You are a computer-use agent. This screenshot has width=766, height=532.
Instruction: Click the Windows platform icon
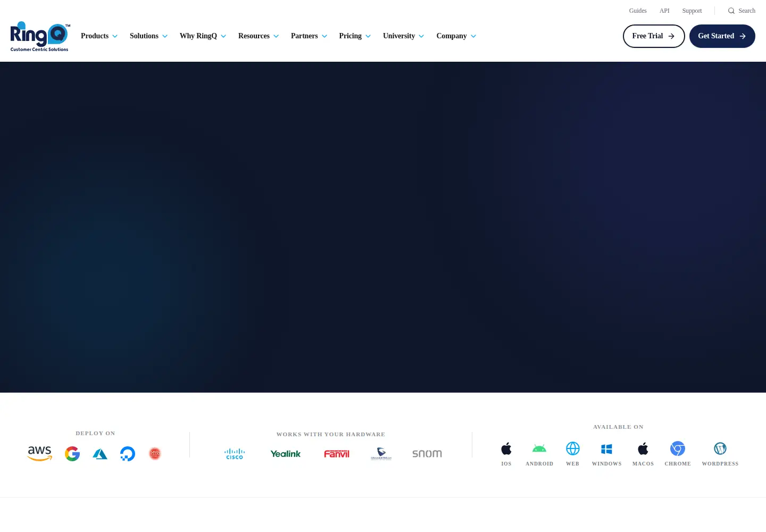[x=606, y=449]
